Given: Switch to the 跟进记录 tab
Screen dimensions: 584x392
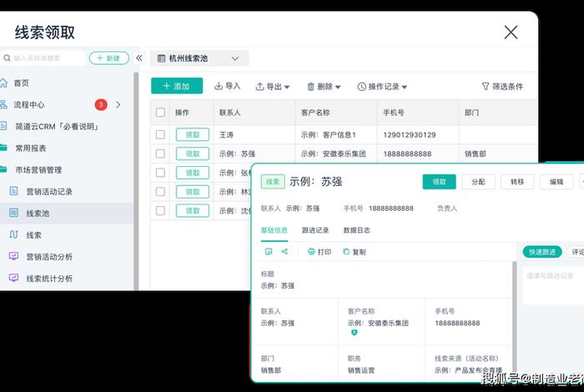Looking at the screenshot, I should [x=315, y=230].
